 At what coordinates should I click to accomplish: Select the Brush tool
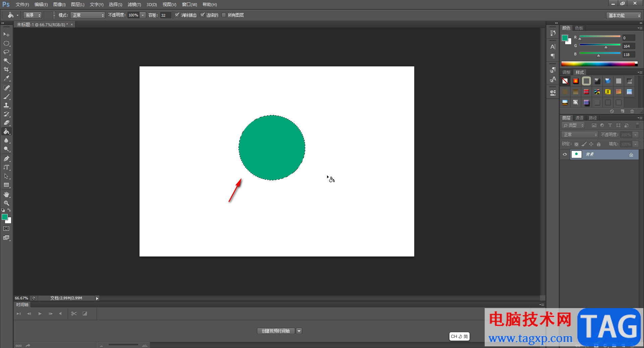tap(6, 97)
